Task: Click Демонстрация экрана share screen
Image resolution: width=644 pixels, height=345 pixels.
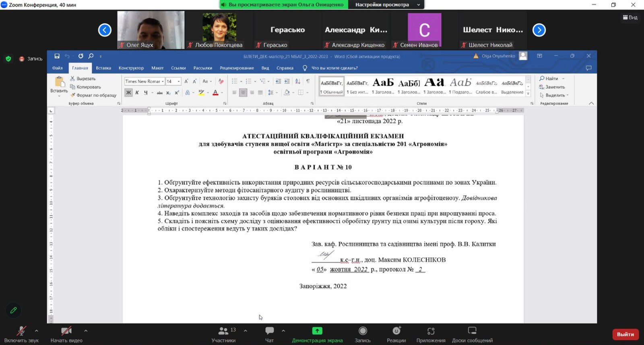Action: [x=317, y=335]
